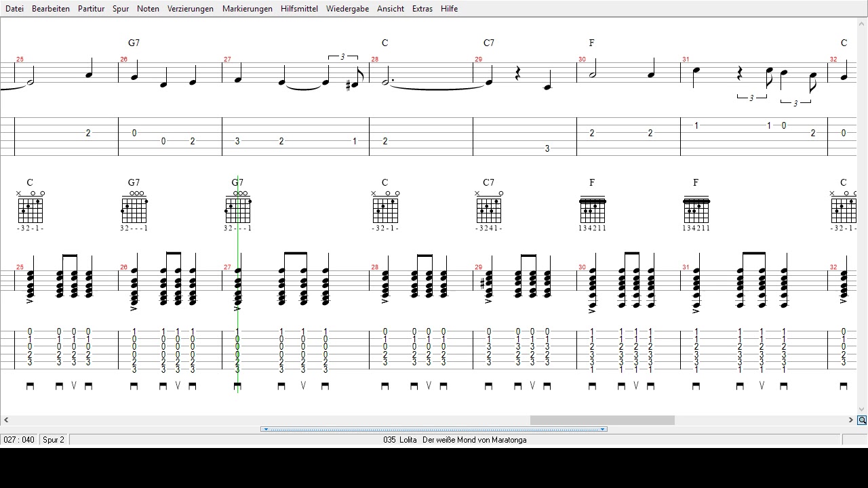Click the quarter rest in measure 29 melody
Viewport: 868px width, 488px height.
(x=517, y=73)
